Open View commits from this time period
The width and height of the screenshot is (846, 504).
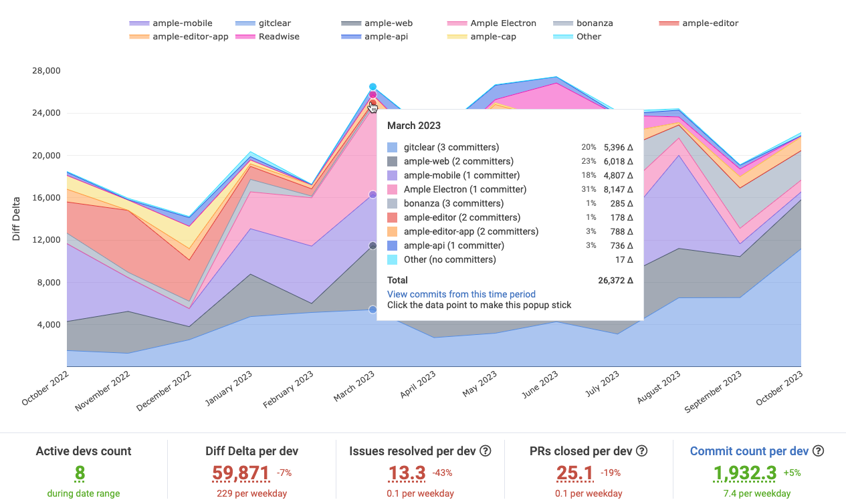(x=461, y=294)
